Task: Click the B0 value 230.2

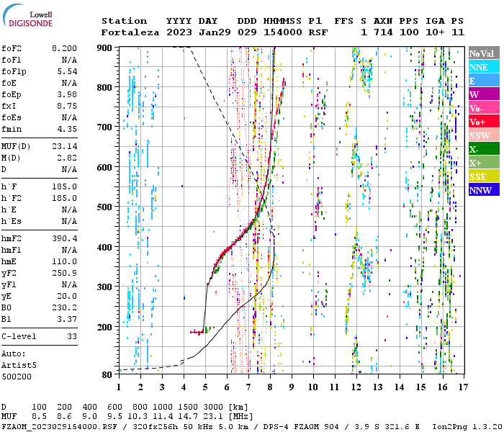Action: tap(64, 307)
